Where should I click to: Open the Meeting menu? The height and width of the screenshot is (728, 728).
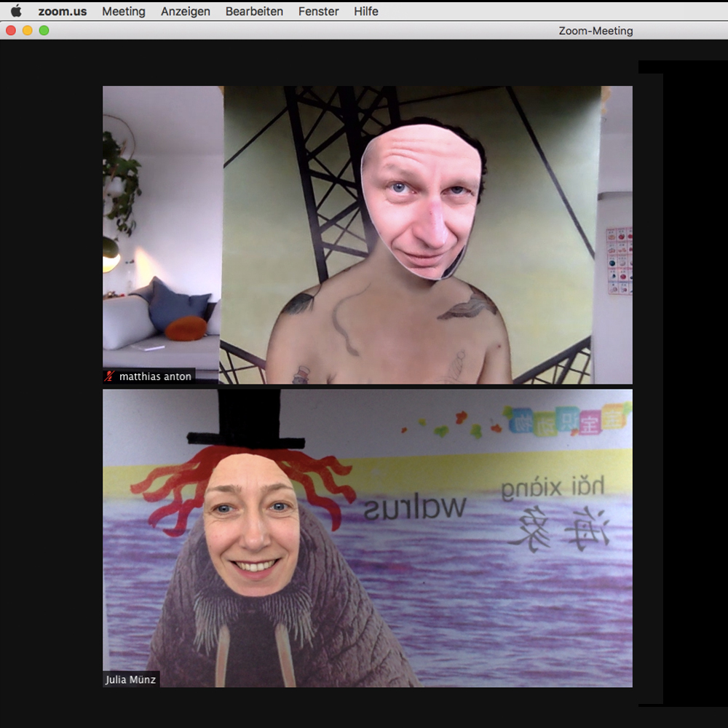point(123,12)
